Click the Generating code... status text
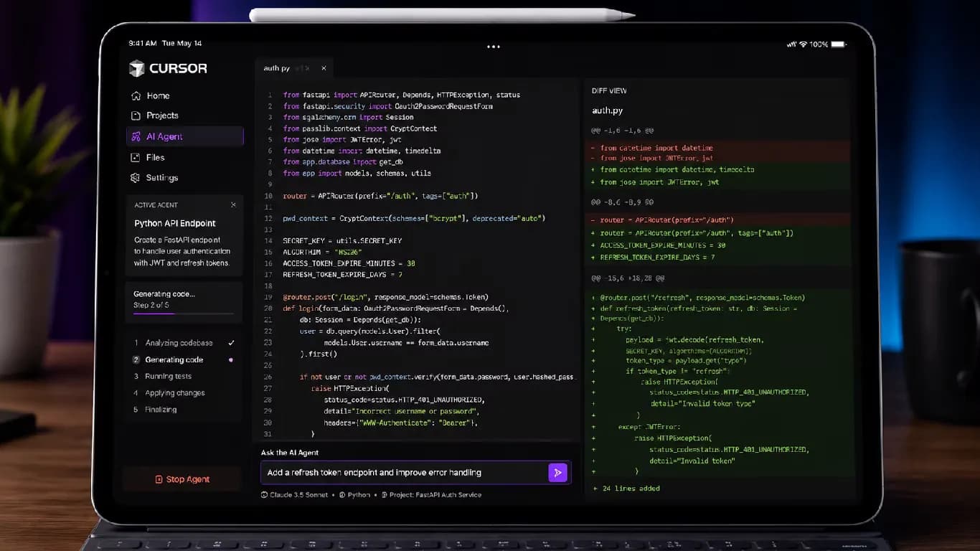Viewport: 980px width, 551px height. point(164,294)
